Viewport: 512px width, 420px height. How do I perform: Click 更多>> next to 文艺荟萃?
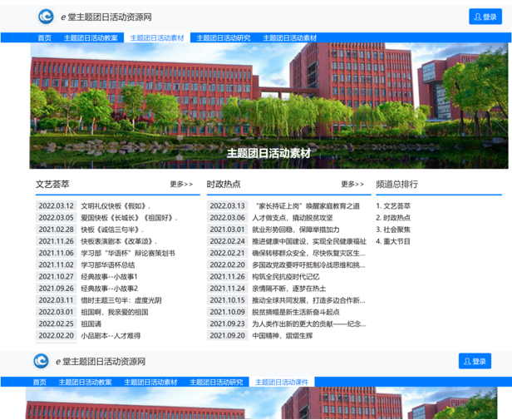tap(181, 184)
